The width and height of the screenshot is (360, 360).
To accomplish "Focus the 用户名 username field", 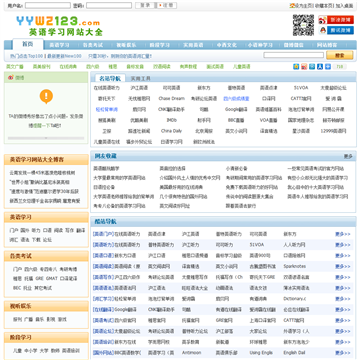I will (x=48, y=5).
